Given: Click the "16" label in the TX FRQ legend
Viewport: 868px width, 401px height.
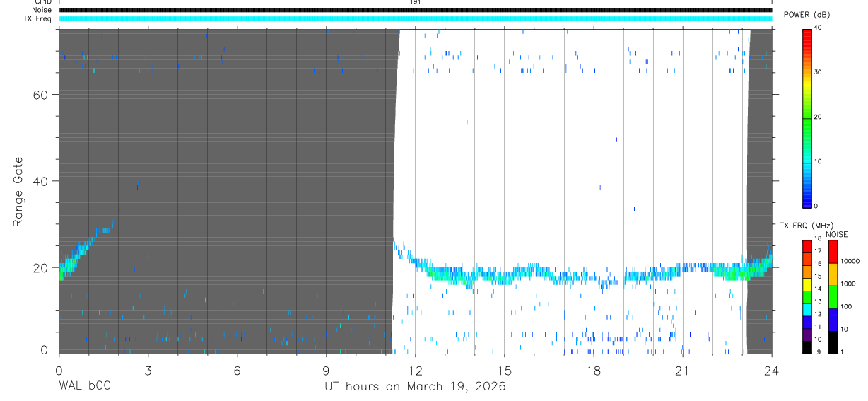Looking at the screenshot, I should pyautogui.click(x=819, y=263).
